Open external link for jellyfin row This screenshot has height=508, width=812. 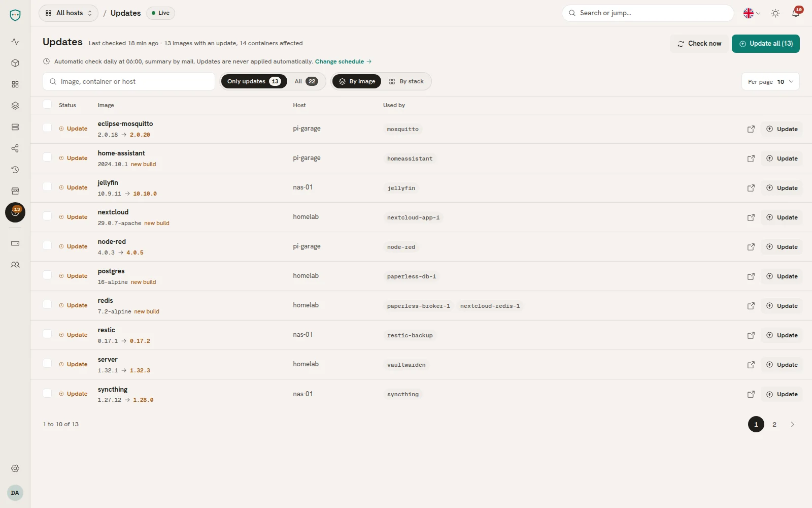point(751,188)
